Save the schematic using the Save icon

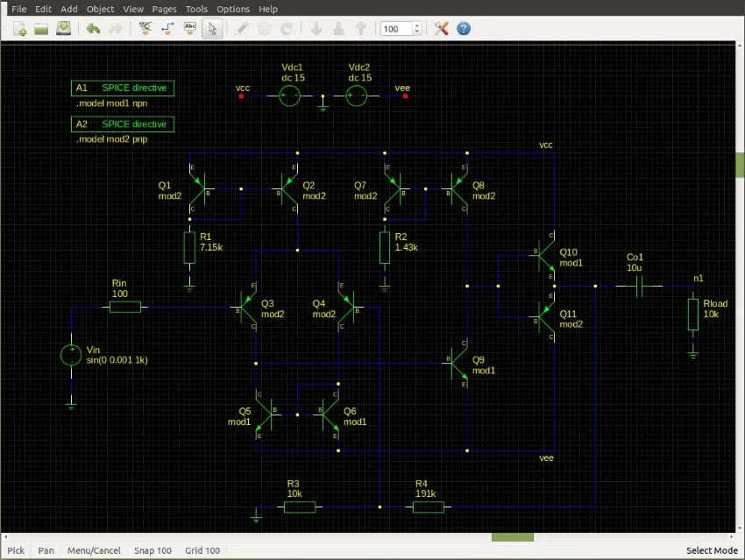click(x=64, y=29)
